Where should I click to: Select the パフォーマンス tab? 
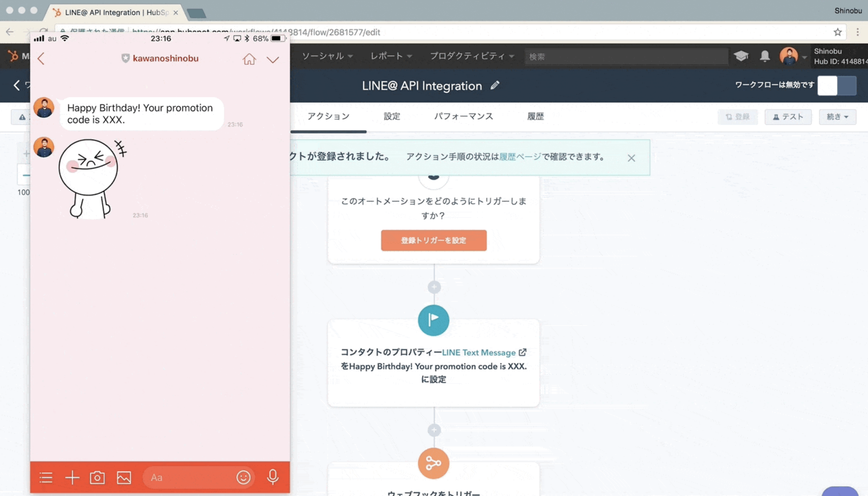click(464, 116)
